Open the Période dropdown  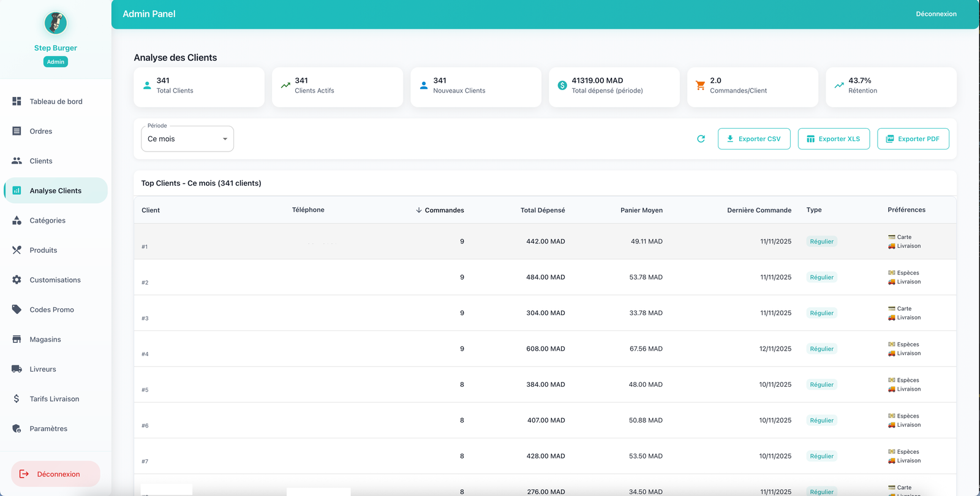pyautogui.click(x=187, y=139)
